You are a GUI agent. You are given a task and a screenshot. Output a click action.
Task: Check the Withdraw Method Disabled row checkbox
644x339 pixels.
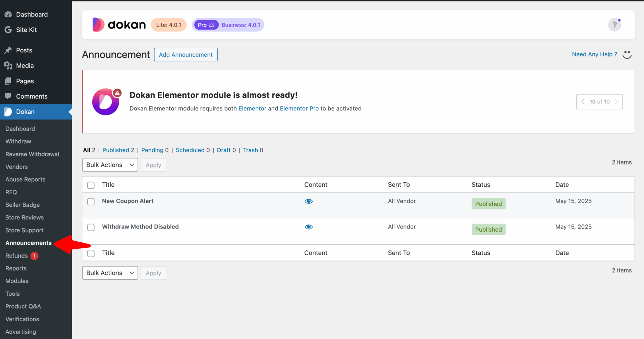click(x=91, y=227)
